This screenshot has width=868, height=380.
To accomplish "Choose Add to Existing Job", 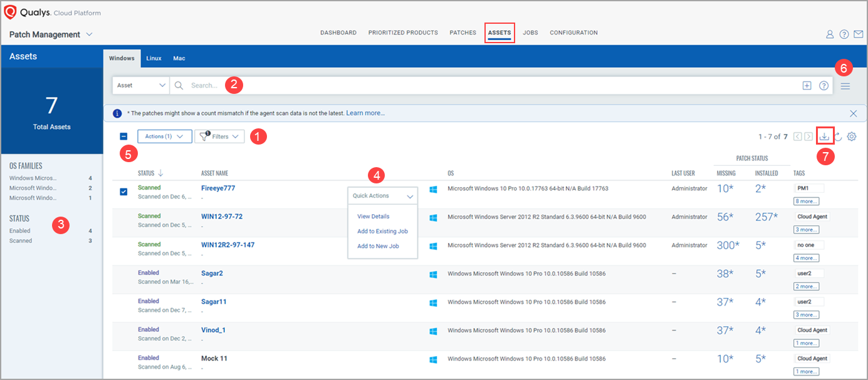I will (382, 231).
